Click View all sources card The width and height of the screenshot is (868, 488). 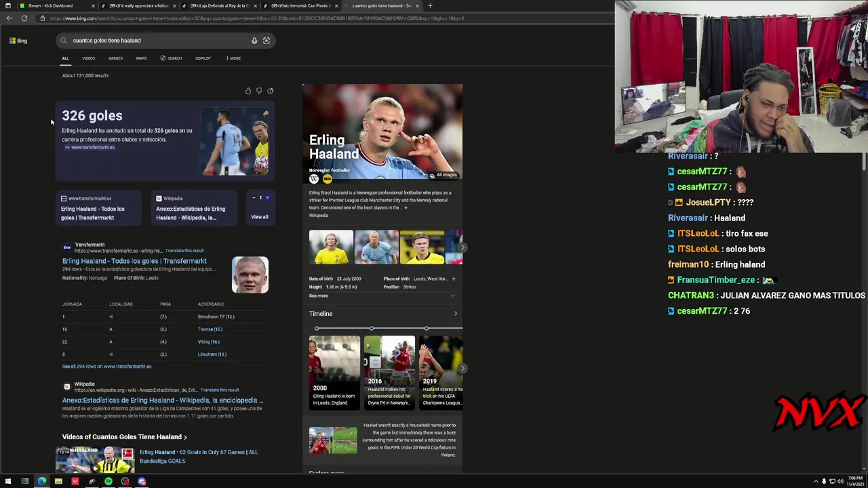[260, 207]
